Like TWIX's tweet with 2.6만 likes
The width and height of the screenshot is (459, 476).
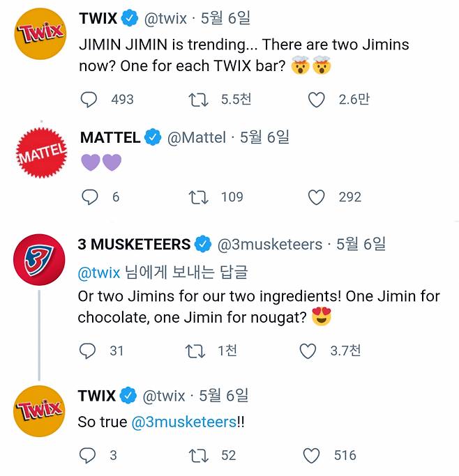[x=317, y=100]
